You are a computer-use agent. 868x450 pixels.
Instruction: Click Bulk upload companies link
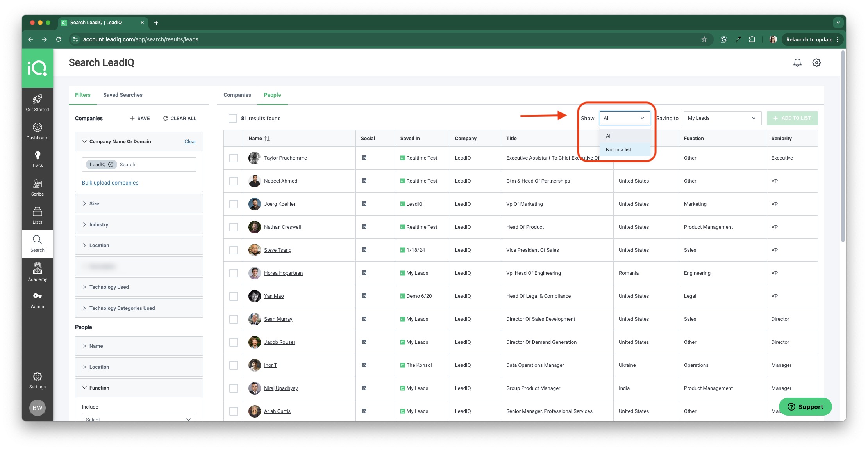pyautogui.click(x=110, y=183)
